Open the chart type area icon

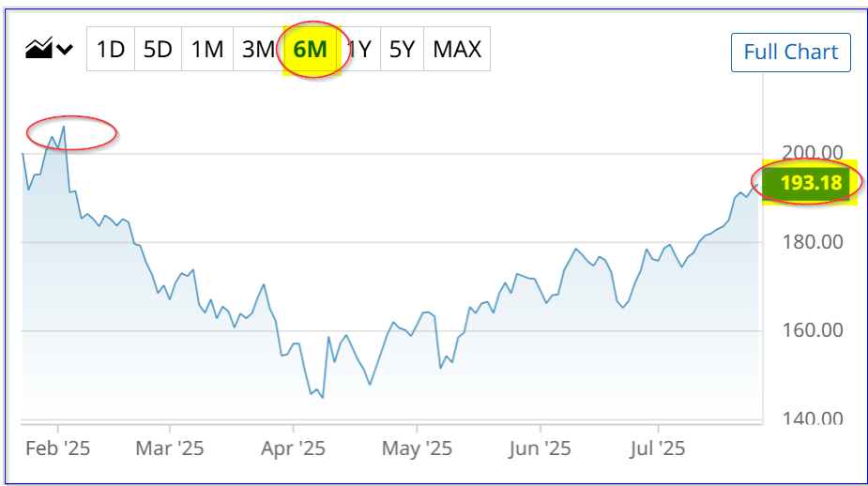[38, 49]
